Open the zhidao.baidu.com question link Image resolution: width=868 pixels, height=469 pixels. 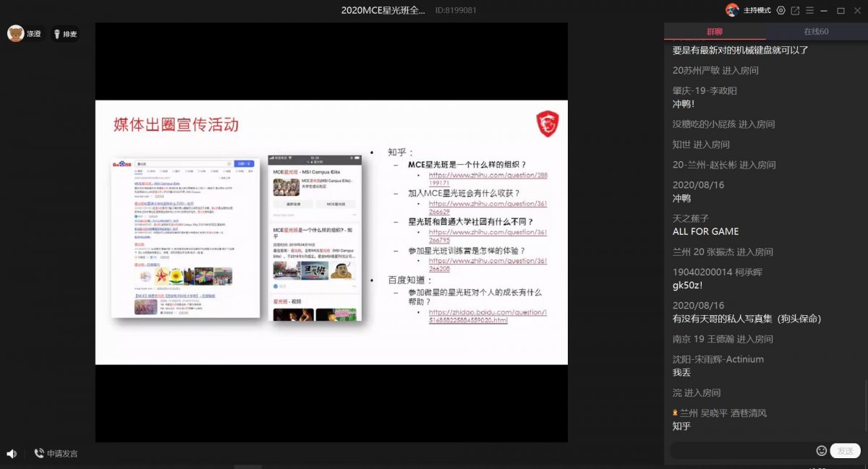point(488,316)
